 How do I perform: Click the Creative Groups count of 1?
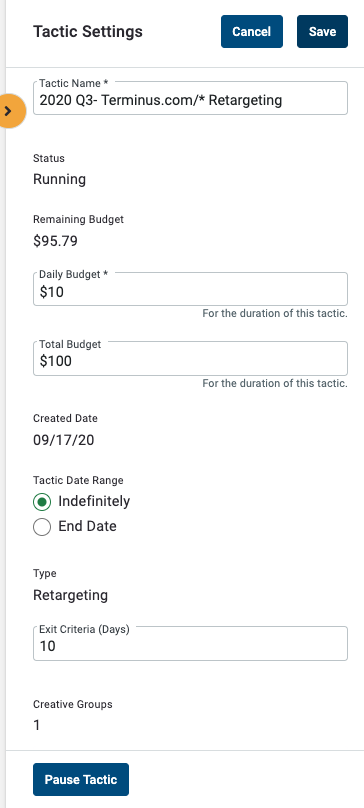point(37,726)
